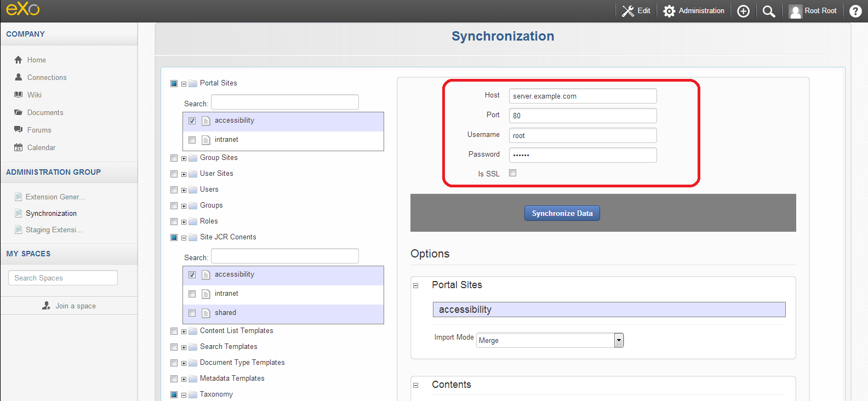
Task: Open the help question mark icon
Action: (855, 11)
